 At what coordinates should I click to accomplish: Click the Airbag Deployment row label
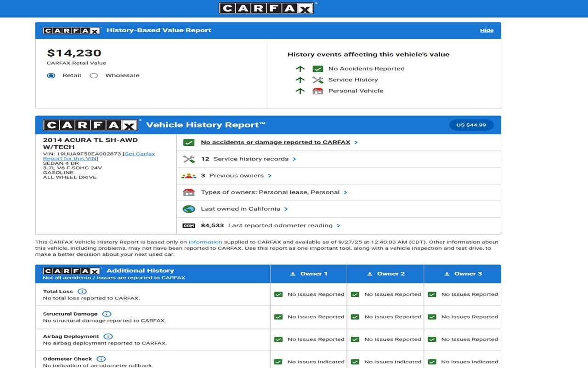(71, 337)
